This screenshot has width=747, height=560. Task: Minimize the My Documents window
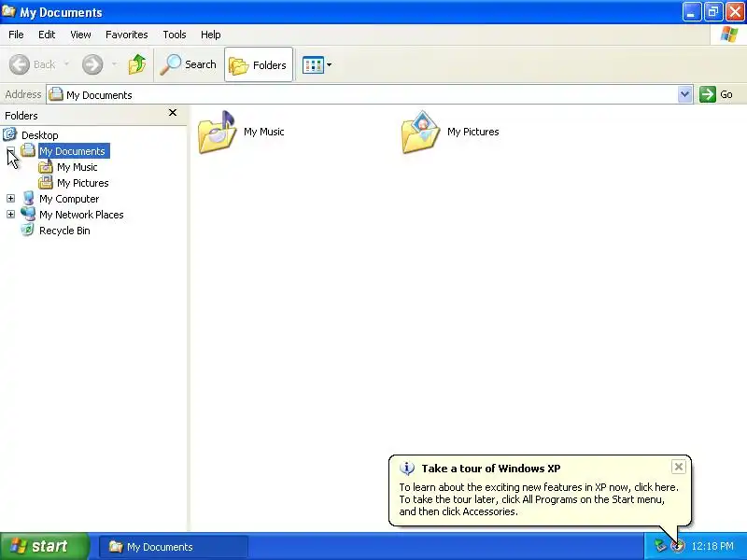tap(692, 12)
